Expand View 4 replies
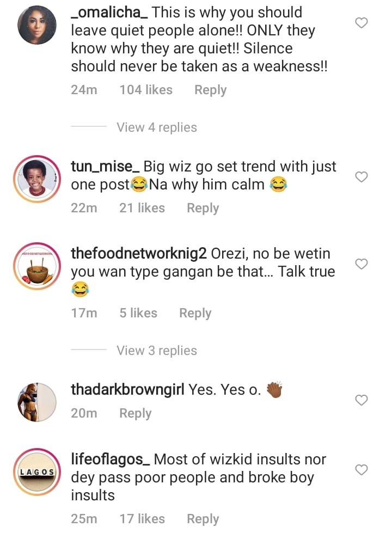Image resolution: width=392 pixels, height=533 pixels. point(157,127)
